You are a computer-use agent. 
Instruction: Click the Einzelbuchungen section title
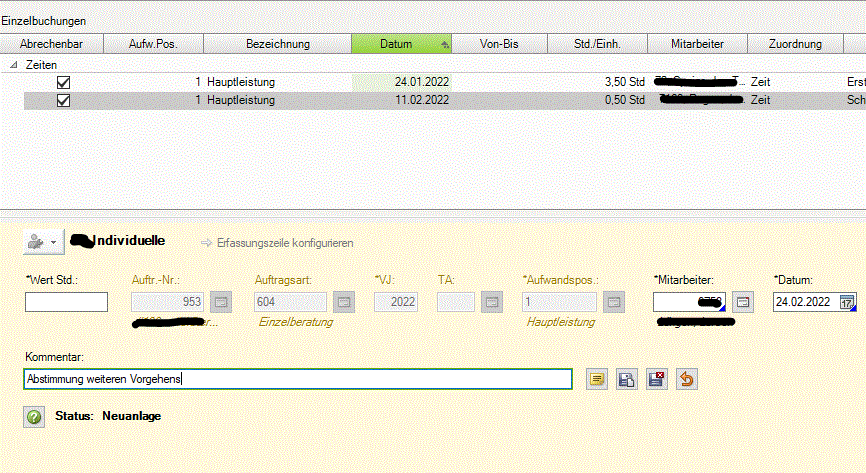pyautogui.click(x=44, y=21)
